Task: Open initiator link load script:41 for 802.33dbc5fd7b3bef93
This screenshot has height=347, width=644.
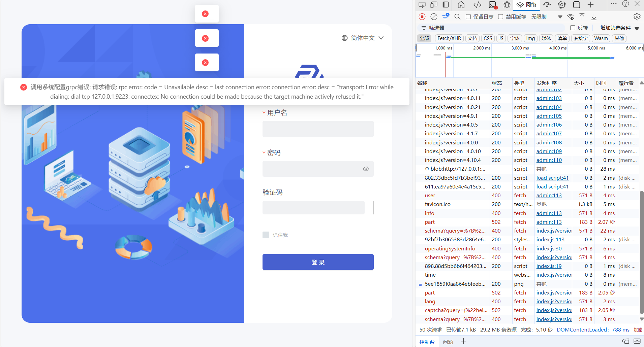Action: 552,178
